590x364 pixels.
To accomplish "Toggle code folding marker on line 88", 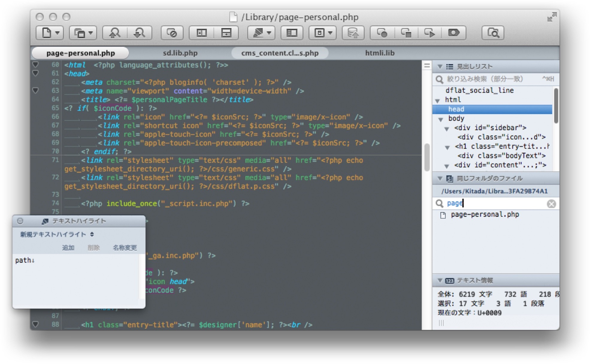I will [x=35, y=324].
